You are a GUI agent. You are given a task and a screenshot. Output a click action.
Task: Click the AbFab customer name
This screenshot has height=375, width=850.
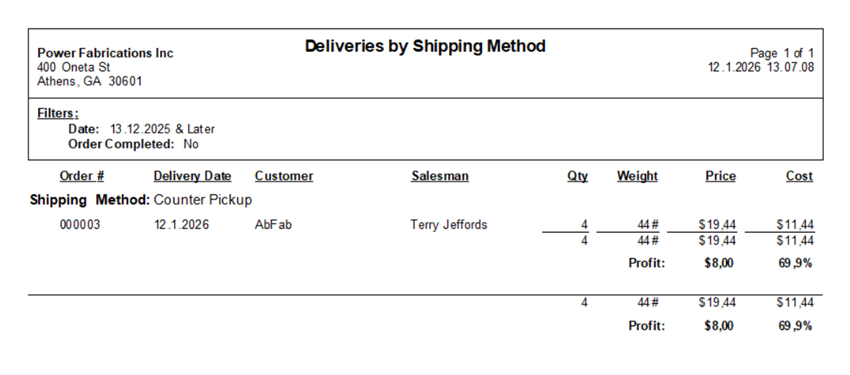pyautogui.click(x=273, y=224)
